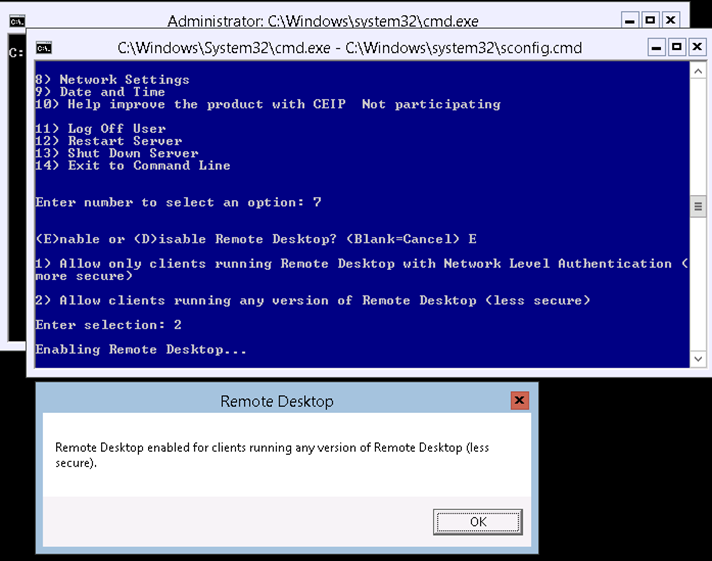This screenshot has height=561, width=712.
Task: Minimize the Administrator cmd.exe window
Action: [x=629, y=20]
